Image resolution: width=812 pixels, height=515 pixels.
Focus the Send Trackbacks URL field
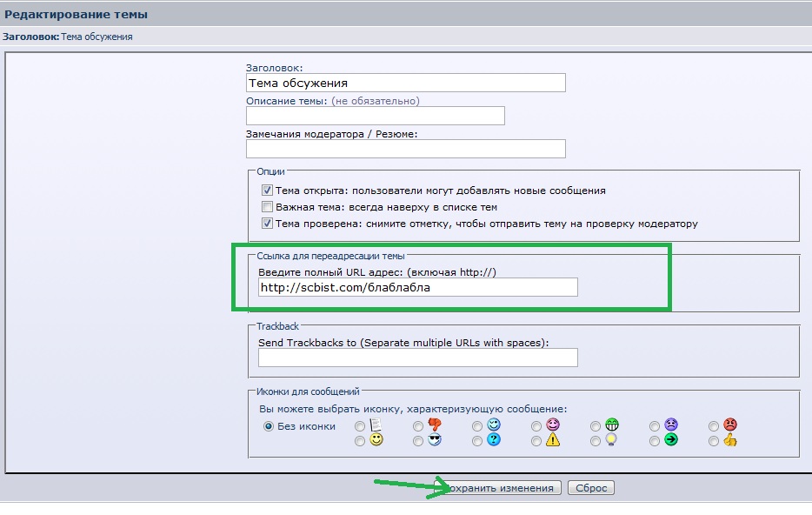[417, 358]
